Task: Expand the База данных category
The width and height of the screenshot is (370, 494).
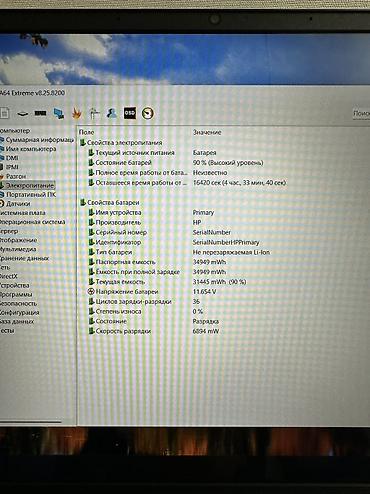Action: pos(17,321)
